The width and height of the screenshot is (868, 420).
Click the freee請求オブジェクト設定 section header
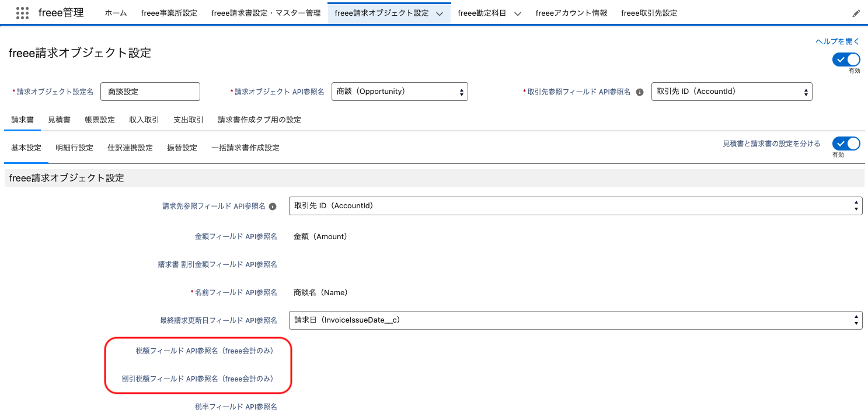(x=434, y=178)
